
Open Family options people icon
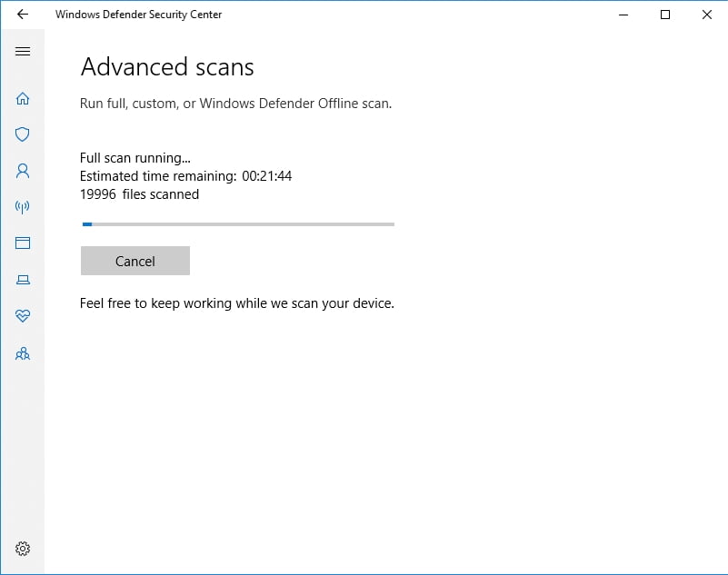(23, 353)
